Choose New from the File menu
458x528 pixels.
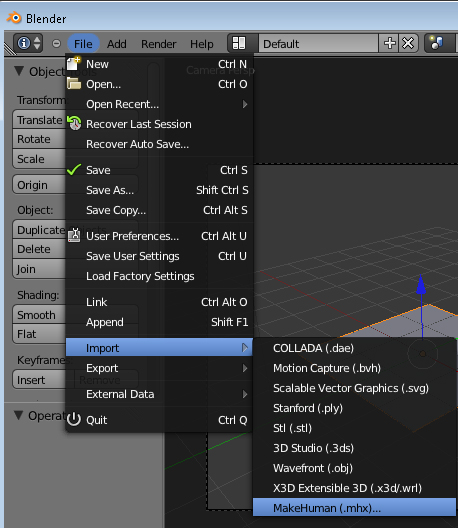159,64
